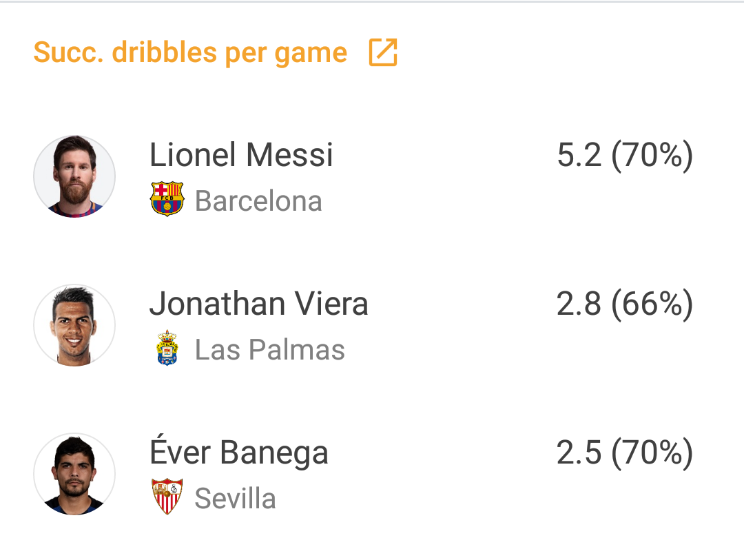Image resolution: width=744 pixels, height=560 pixels.
Task: Click the Barcelona club crest
Action: [167, 199]
